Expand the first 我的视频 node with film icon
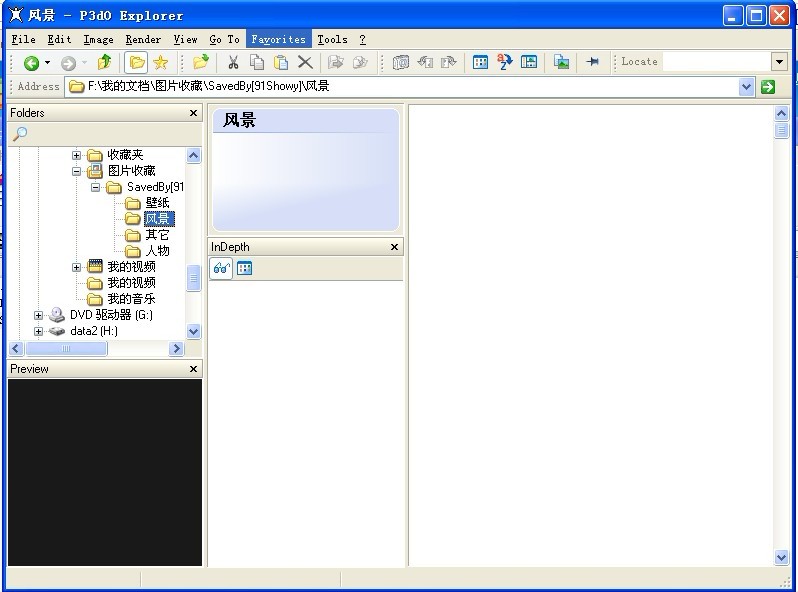 [76, 267]
